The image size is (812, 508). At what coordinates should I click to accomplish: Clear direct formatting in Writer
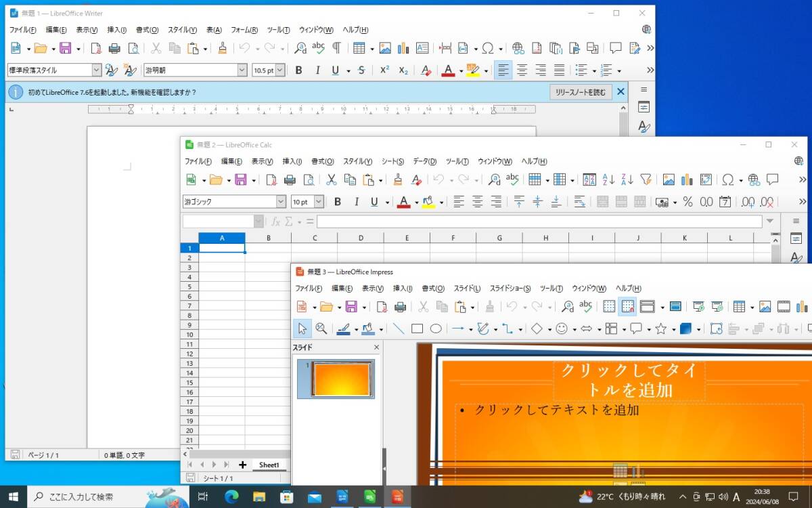pyautogui.click(x=426, y=70)
